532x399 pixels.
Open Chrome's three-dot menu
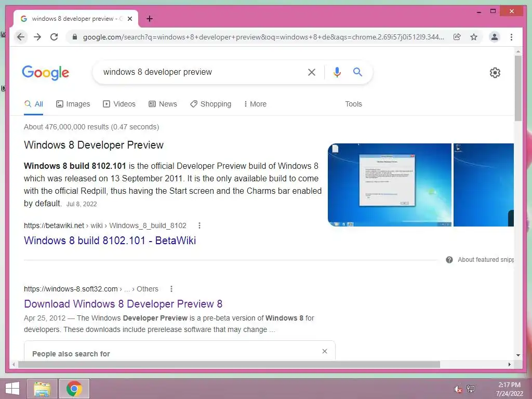pos(511,37)
